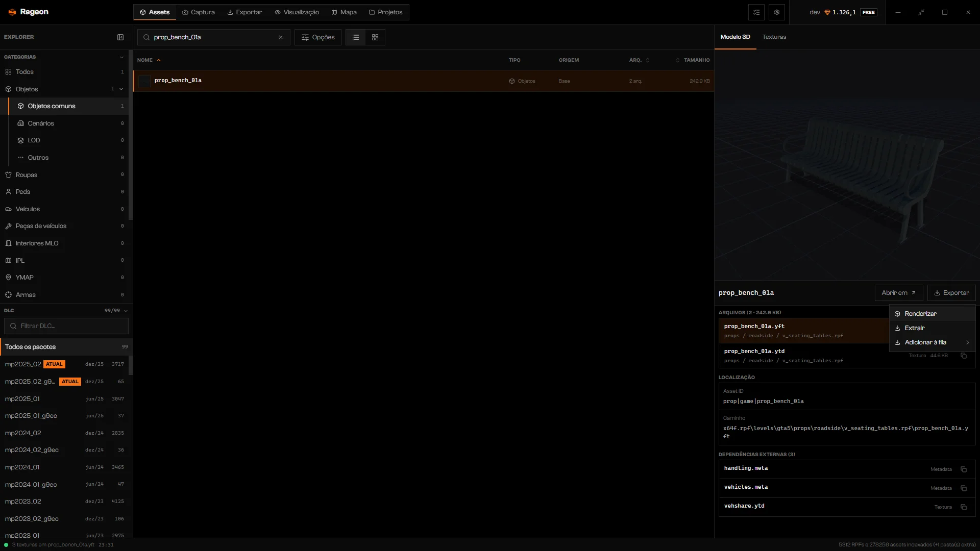Viewport: 980px width, 551px height.
Task: Click the Filtrar DLC input field
Action: 66,326
